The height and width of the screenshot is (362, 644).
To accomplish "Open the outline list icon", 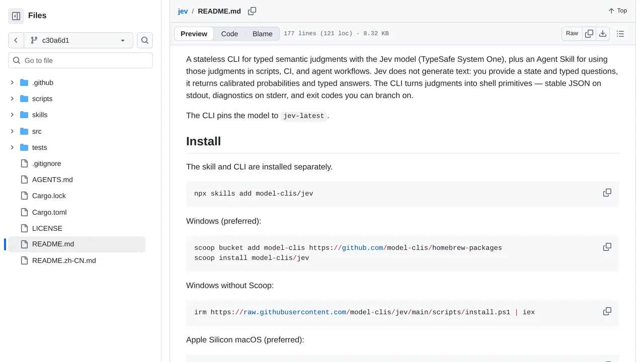I will (620, 34).
